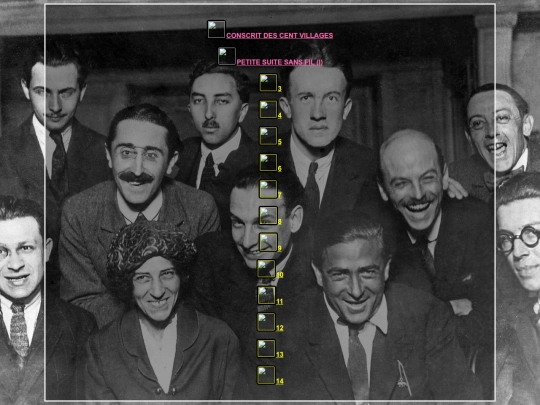Follow the yellow link numbered 9
The width and height of the screenshot is (540, 405).
tap(280, 248)
